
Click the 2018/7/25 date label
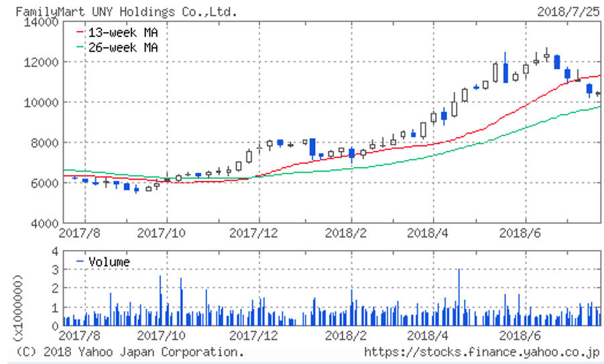[569, 11]
